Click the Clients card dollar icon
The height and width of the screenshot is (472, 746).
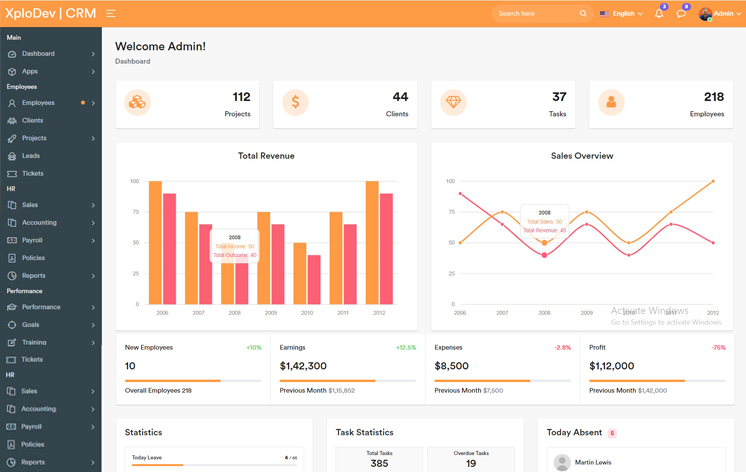tap(295, 102)
